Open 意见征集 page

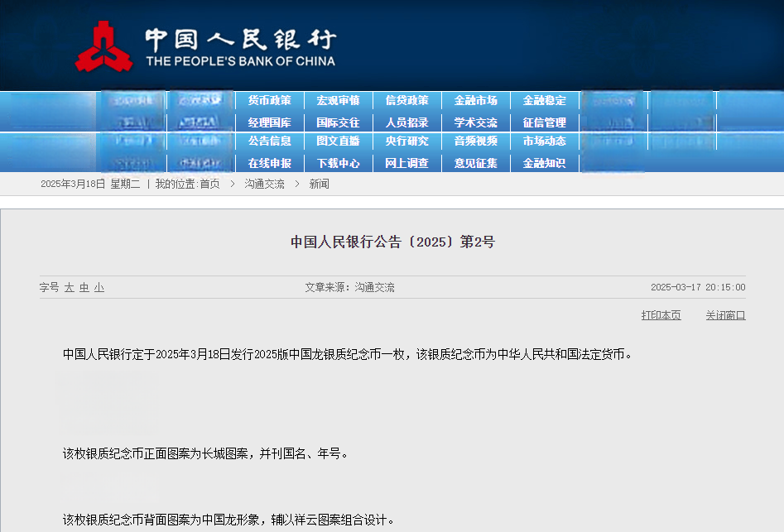coord(475,163)
